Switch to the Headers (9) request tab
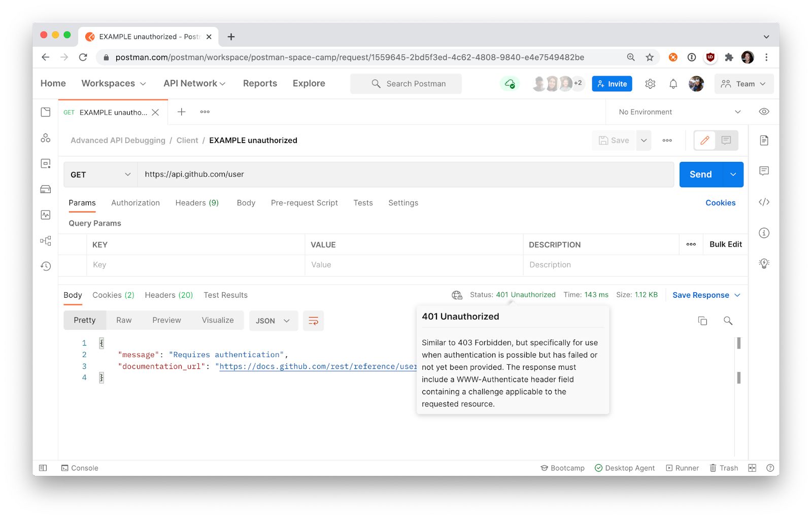This screenshot has height=519, width=812. tap(197, 202)
